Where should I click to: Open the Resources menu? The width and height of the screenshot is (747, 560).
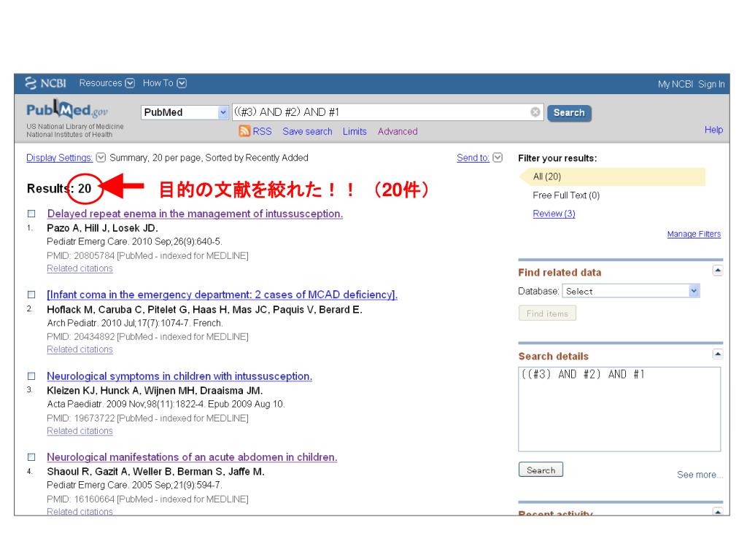pos(101,83)
